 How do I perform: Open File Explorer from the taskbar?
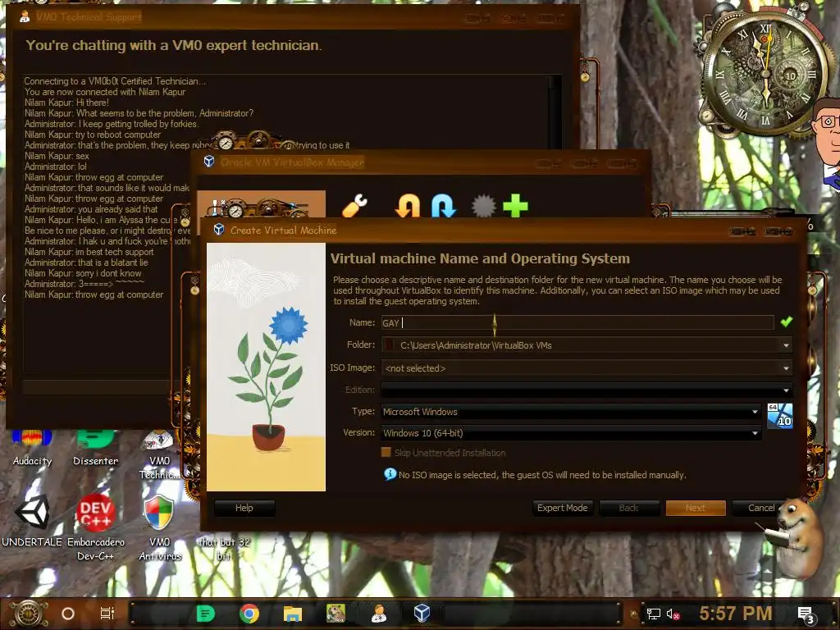pyautogui.click(x=293, y=614)
